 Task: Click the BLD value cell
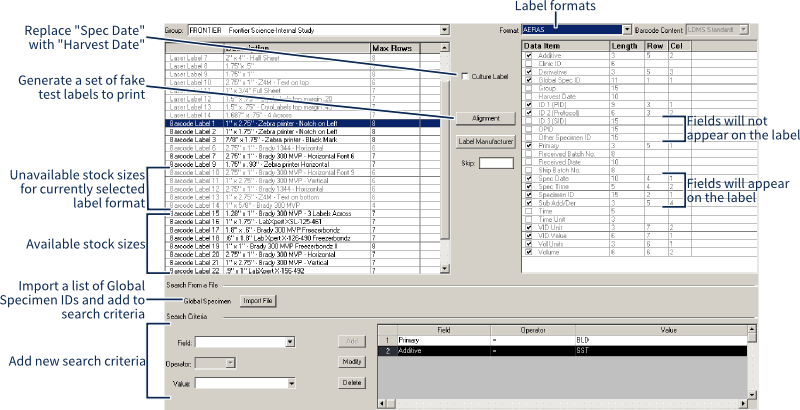click(x=661, y=340)
